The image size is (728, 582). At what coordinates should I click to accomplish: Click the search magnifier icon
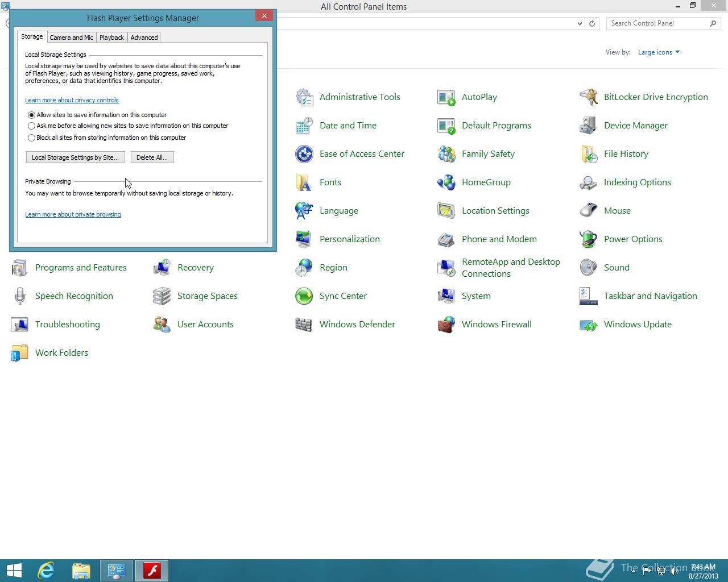[x=713, y=23]
